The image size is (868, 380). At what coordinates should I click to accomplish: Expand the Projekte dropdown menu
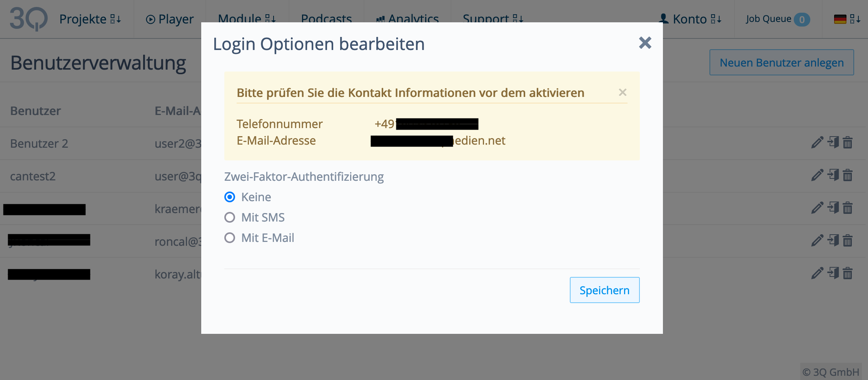(90, 19)
